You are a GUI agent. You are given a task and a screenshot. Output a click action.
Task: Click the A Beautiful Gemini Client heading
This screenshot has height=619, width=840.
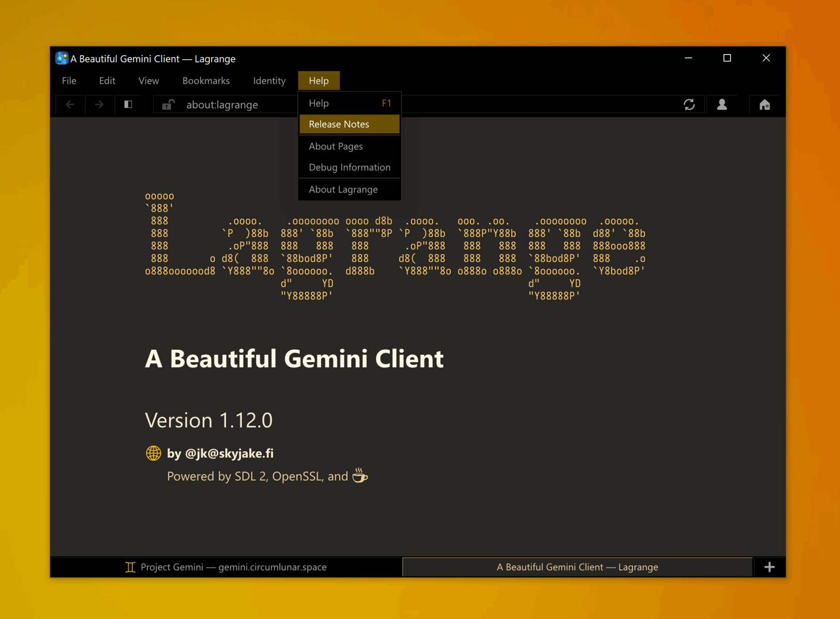(294, 359)
